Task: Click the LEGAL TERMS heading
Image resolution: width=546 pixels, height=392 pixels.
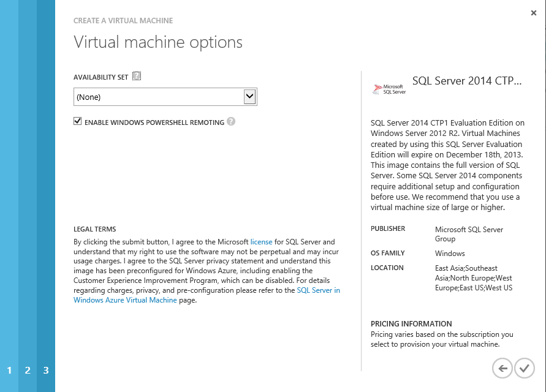Action: [95, 229]
